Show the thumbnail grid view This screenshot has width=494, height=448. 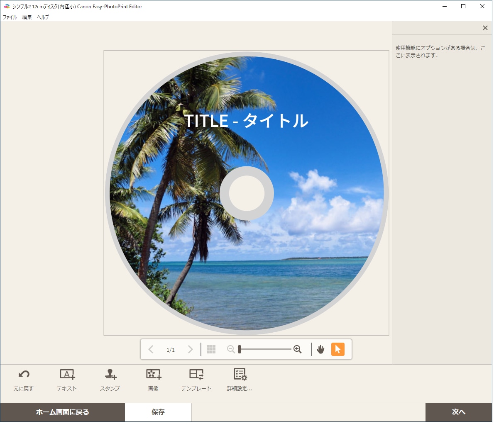pyautogui.click(x=211, y=349)
